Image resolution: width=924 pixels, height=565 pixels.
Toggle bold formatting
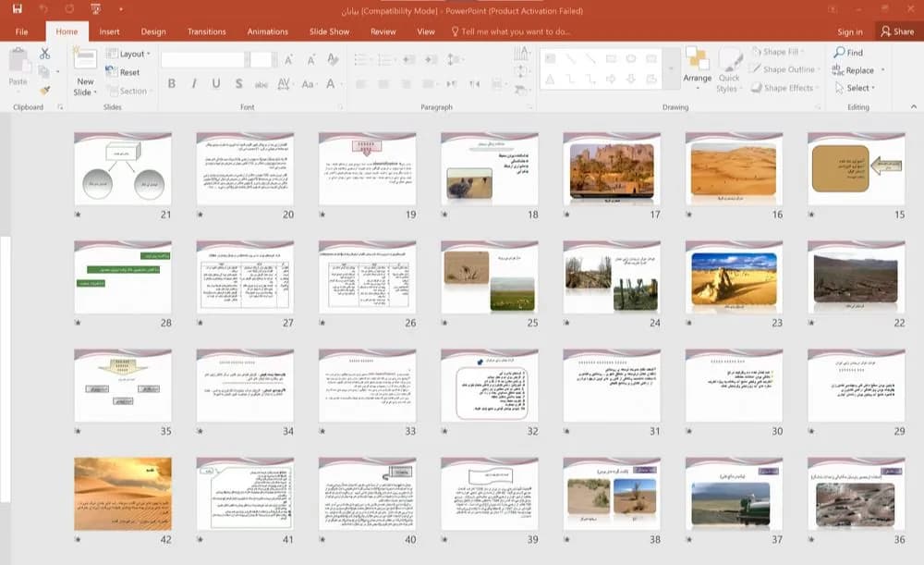coord(172,84)
